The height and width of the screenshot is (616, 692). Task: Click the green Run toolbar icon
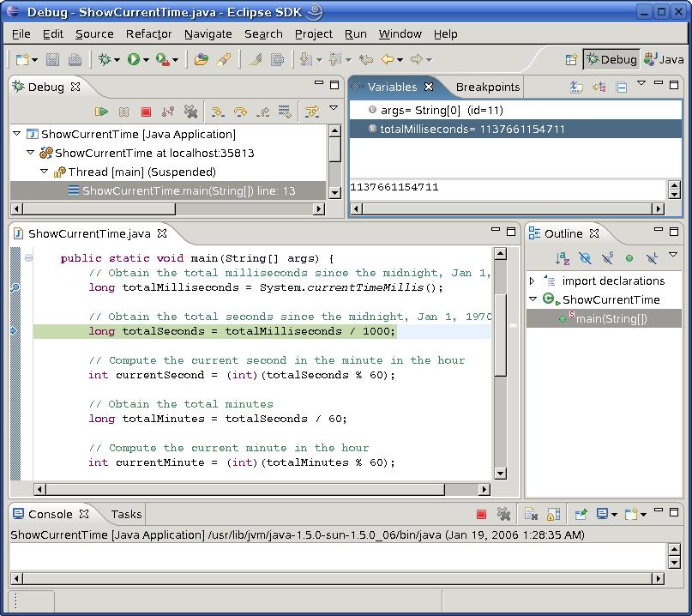pos(134,59)
